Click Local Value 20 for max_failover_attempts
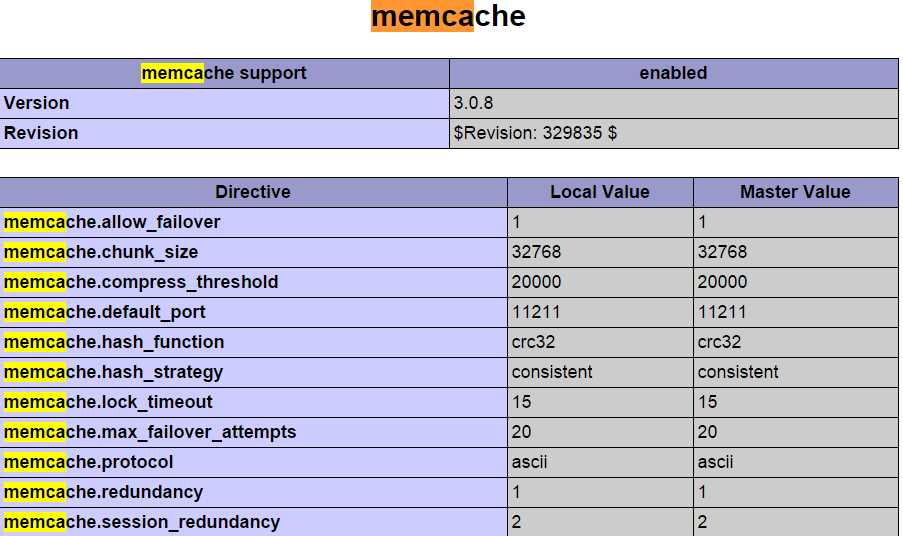This screenshot has height=536, width=903. 522,432
